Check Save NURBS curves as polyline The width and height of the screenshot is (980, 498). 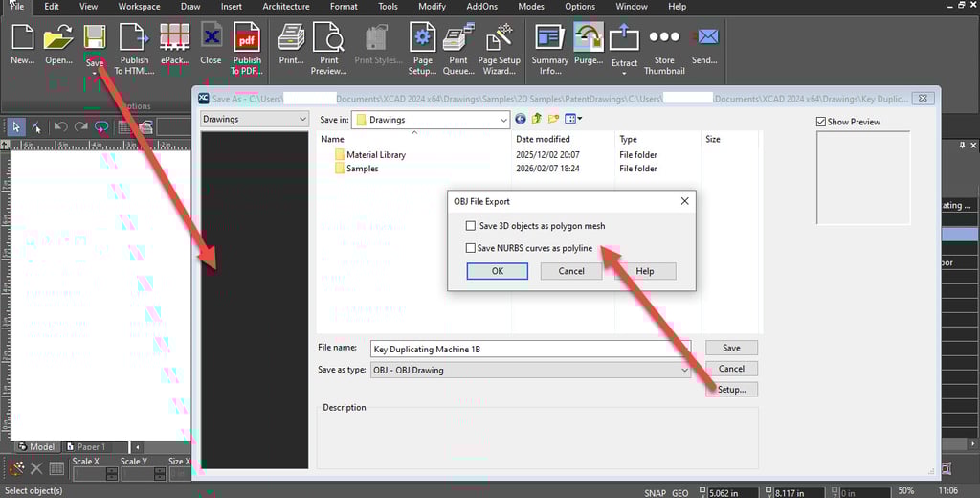click(471, 248)
